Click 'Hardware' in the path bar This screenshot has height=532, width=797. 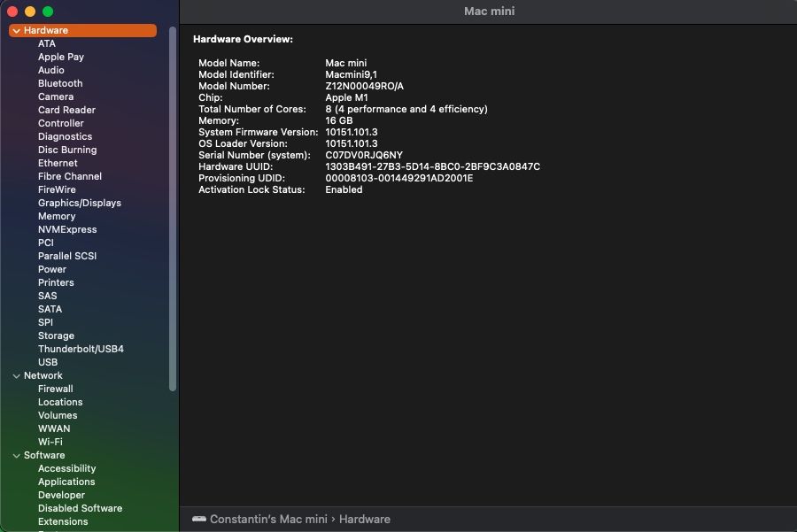(365, 519)
